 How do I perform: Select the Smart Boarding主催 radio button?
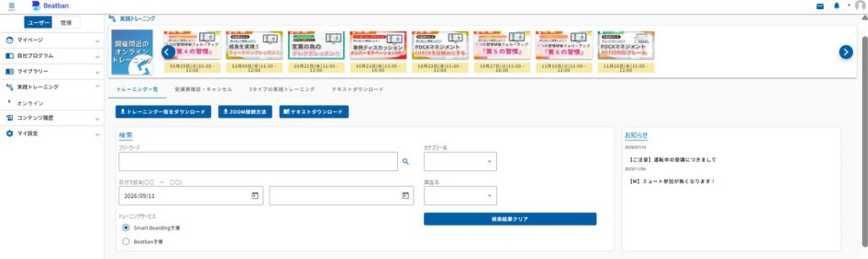click(126, 228)
